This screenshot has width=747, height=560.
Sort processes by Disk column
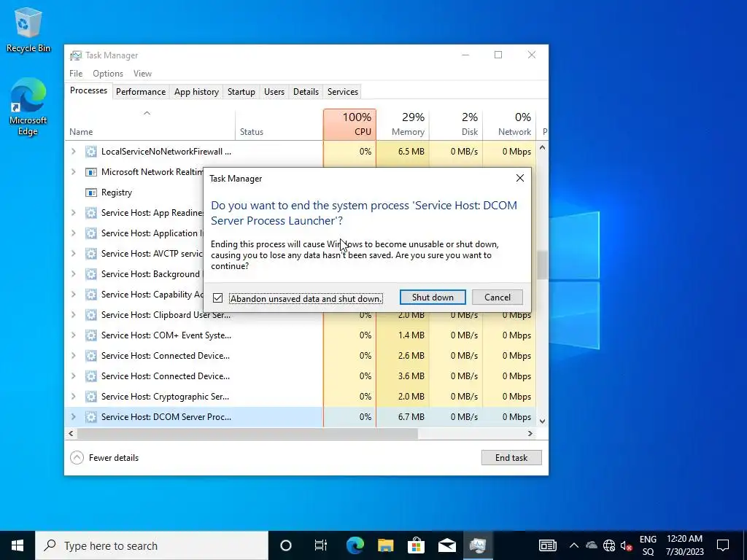click(x=456, y=125)
